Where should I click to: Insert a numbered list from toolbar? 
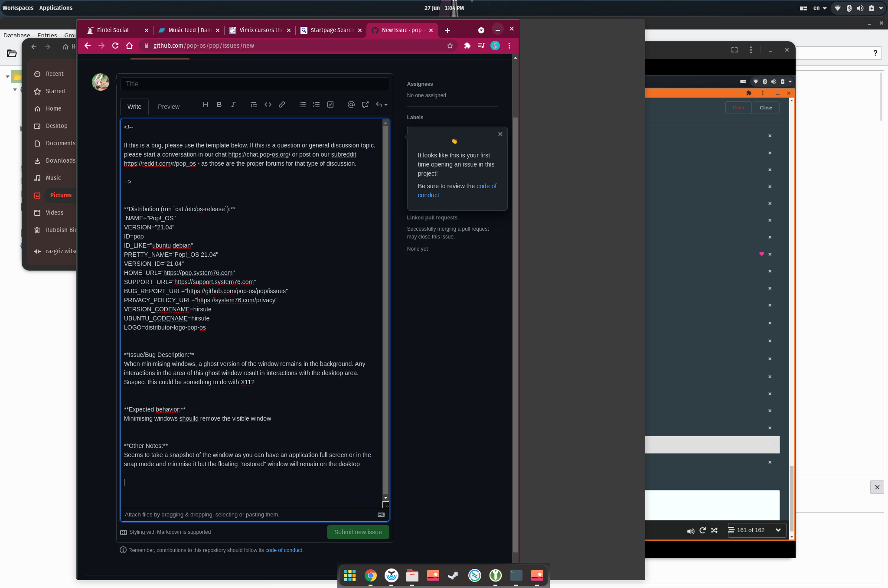tap(317, 105)
